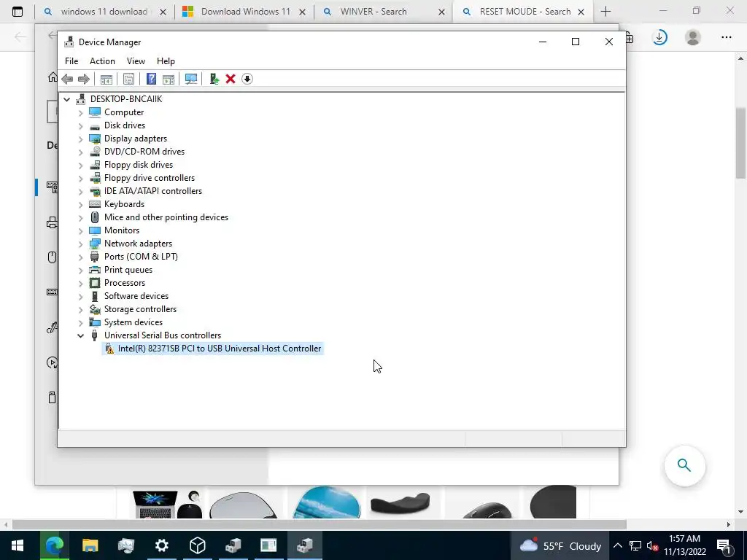Viewport: 747px width, 560px height.
Task: Click the browser horizontal scrollbar
Action: click(x=320, y=525)
